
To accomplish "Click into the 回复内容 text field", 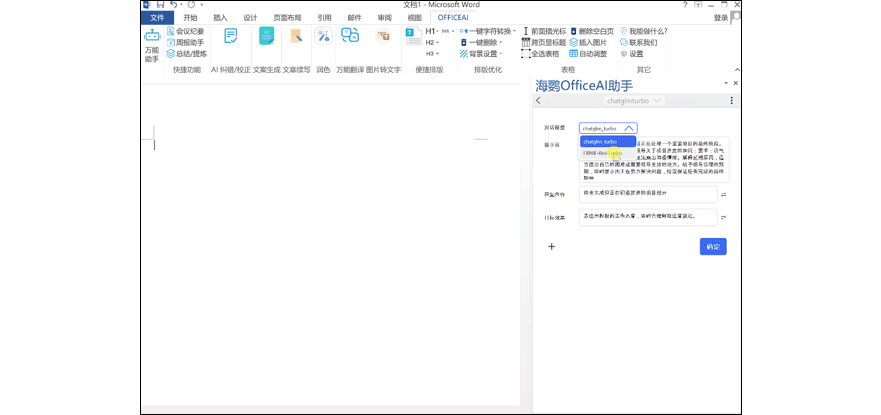I will pyautogui.click(x=647, y=193).
